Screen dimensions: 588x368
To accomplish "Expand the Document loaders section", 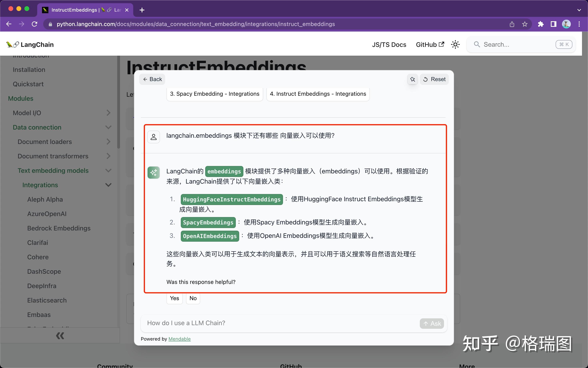I will (108, 142).
